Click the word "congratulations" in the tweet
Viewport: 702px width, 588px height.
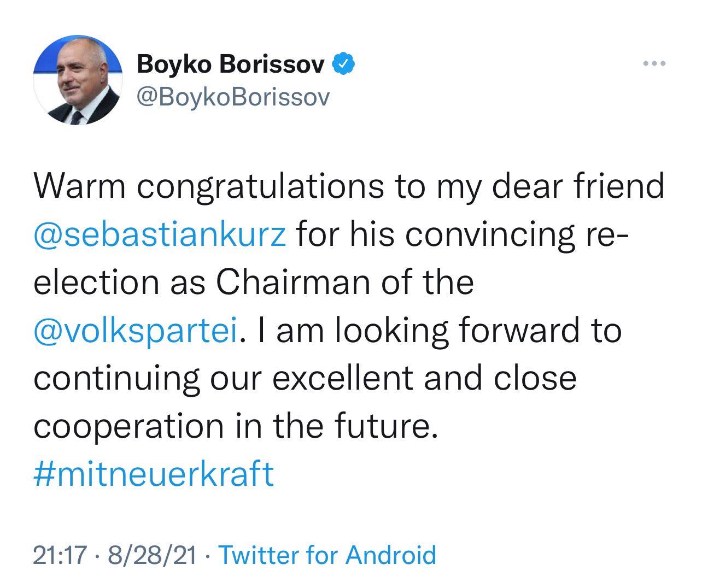(260, 187)
